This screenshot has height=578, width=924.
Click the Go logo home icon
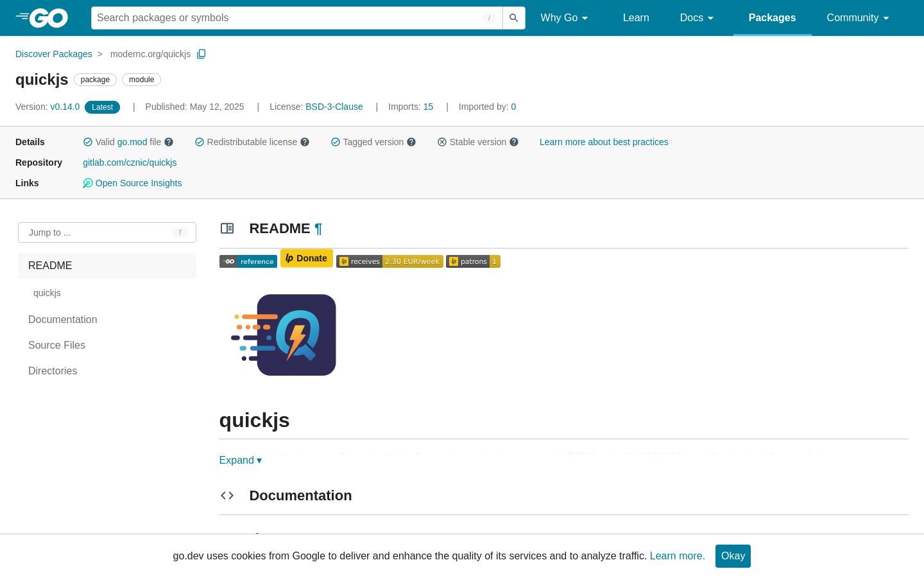click(42, 18)
